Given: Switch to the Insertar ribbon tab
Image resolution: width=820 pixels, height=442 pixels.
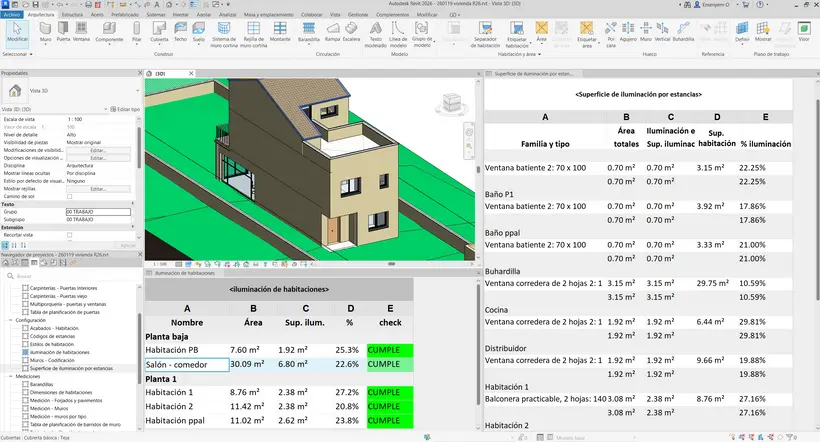Looking at the screenshot, I should tap(180, 15).
